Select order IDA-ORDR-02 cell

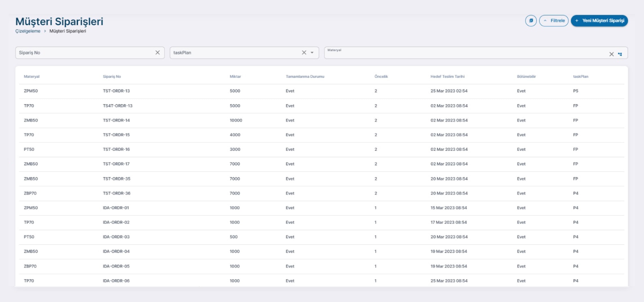coord(116,222)
